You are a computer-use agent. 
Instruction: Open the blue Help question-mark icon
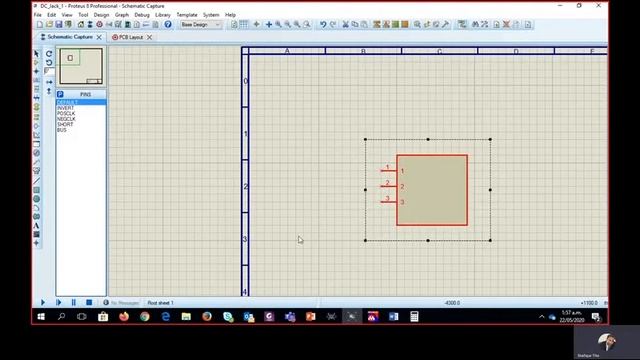pos(168,24)
